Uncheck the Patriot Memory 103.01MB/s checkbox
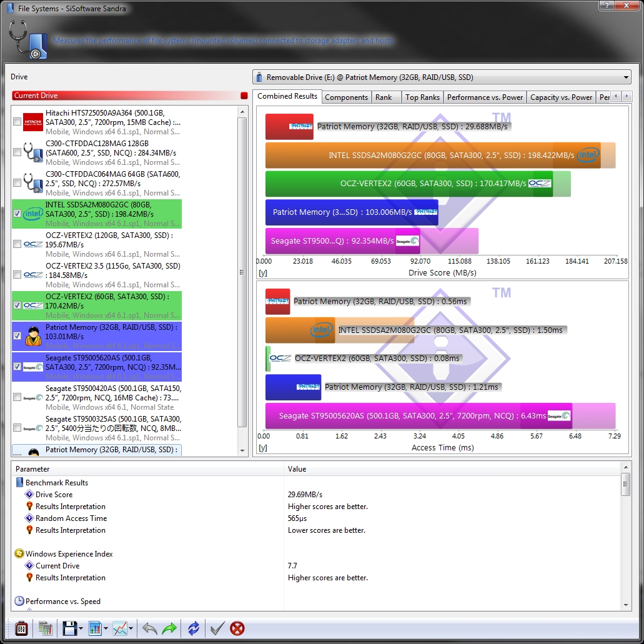The width and height of the screenshot is (644, 644). click(x=17, y=335)
